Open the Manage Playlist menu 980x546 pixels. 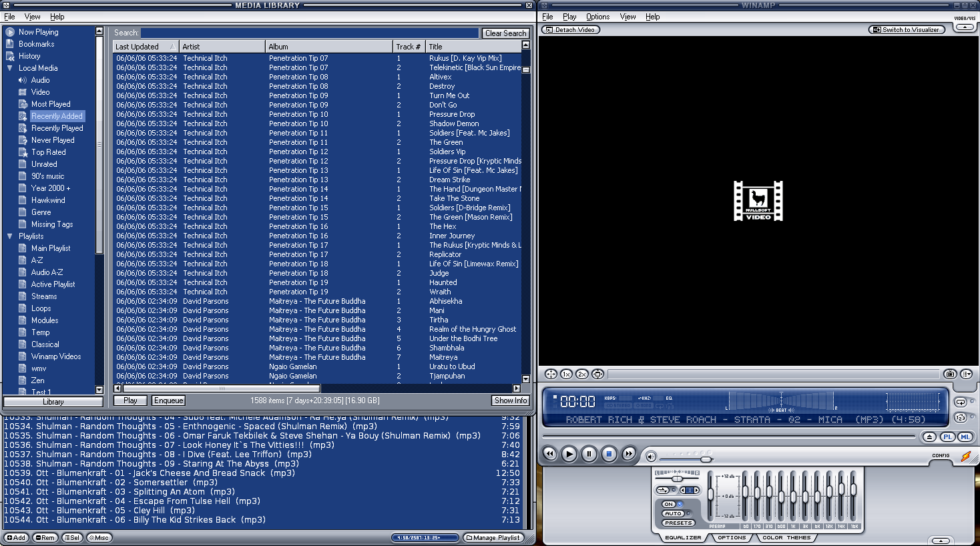(493, 537)
